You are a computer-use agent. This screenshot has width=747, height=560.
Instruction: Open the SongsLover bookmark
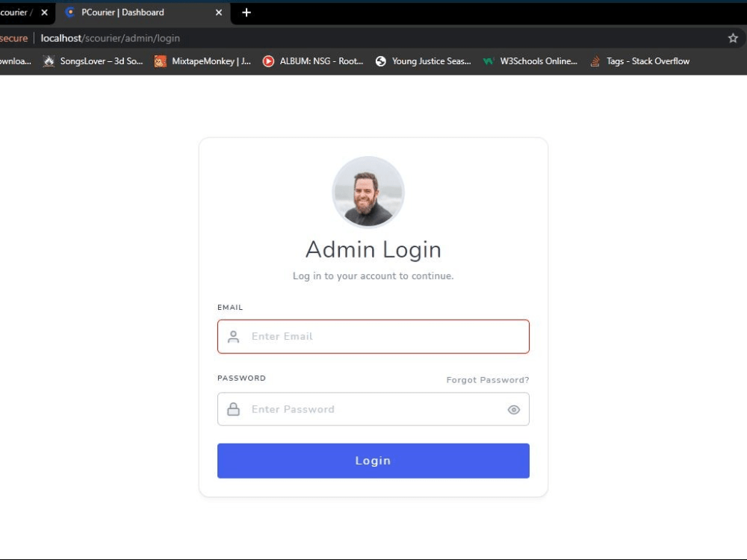[93, 61]
